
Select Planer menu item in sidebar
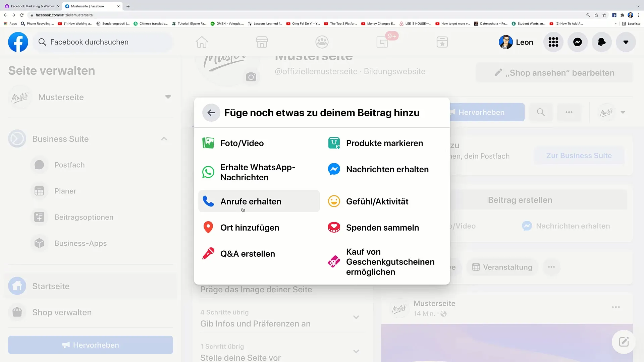[65, 191]
